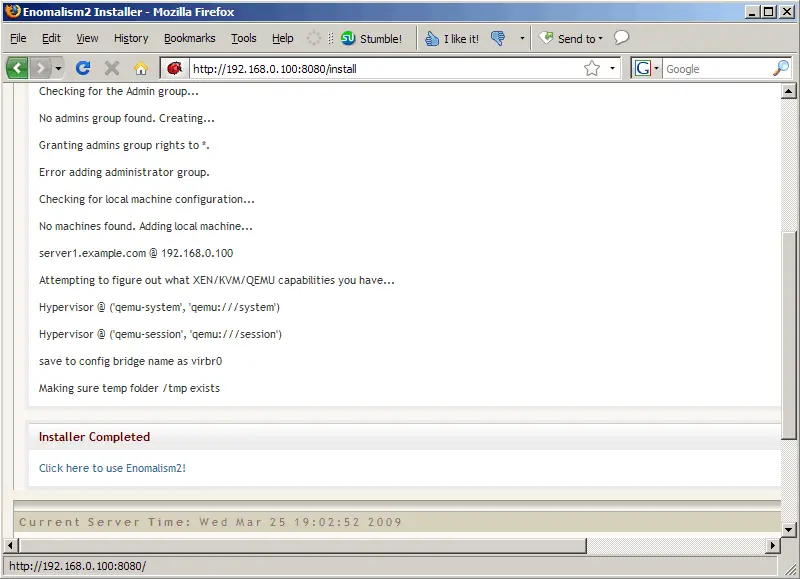Image resolution: width=800 pixels, height=579 pixels.
Task: Click 'Checking for the Admin group...' text
Action: pos(119,91)
